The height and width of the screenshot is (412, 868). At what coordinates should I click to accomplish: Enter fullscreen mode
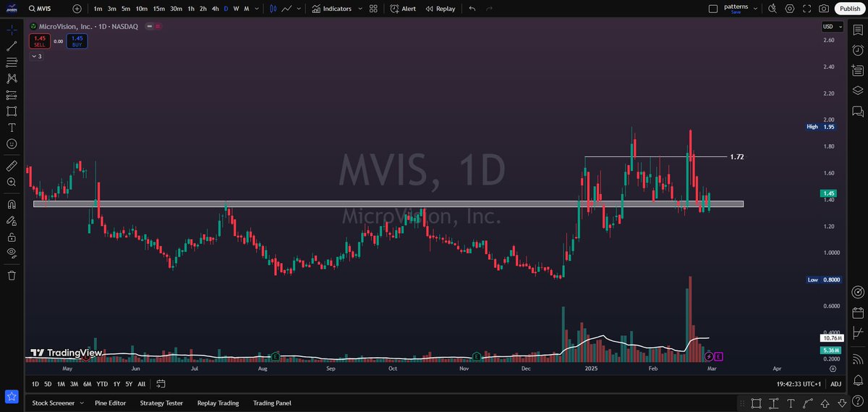[807, 9]
